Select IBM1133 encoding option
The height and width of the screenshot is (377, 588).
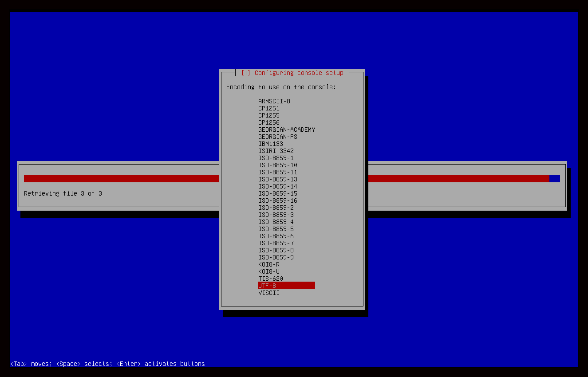pos(271,144)
